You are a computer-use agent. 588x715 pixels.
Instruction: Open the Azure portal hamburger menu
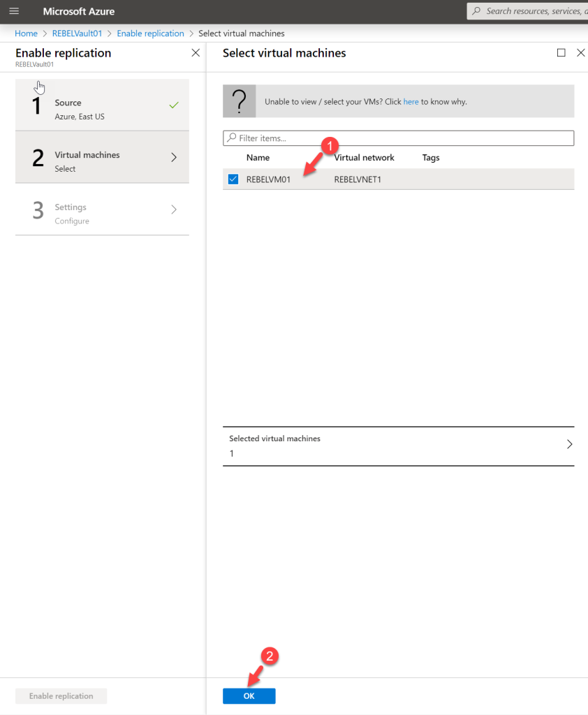(14, 11)
